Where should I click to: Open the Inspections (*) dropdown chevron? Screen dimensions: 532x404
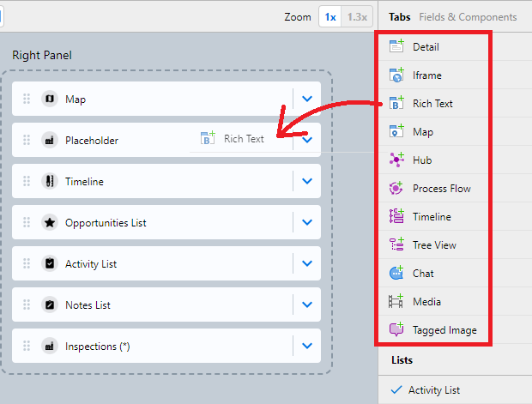(x=307, y=347)
